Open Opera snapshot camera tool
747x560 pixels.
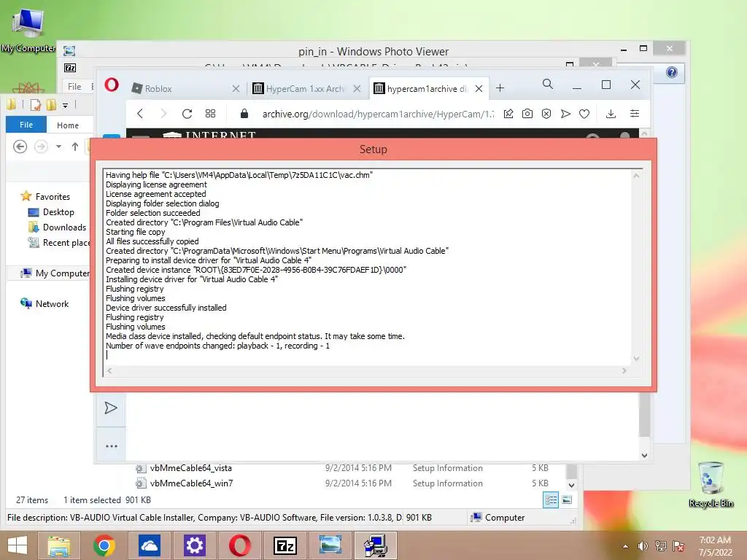click(x=527, y=114)
